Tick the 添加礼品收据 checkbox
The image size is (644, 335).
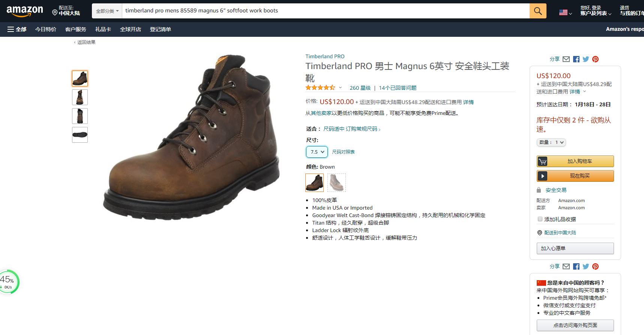pos(540,219)
